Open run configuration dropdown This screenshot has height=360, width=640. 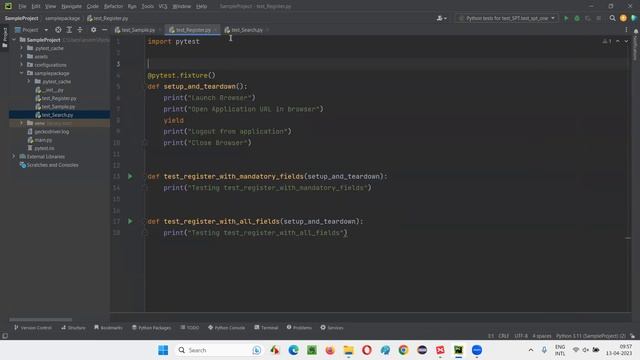[507, 18]
